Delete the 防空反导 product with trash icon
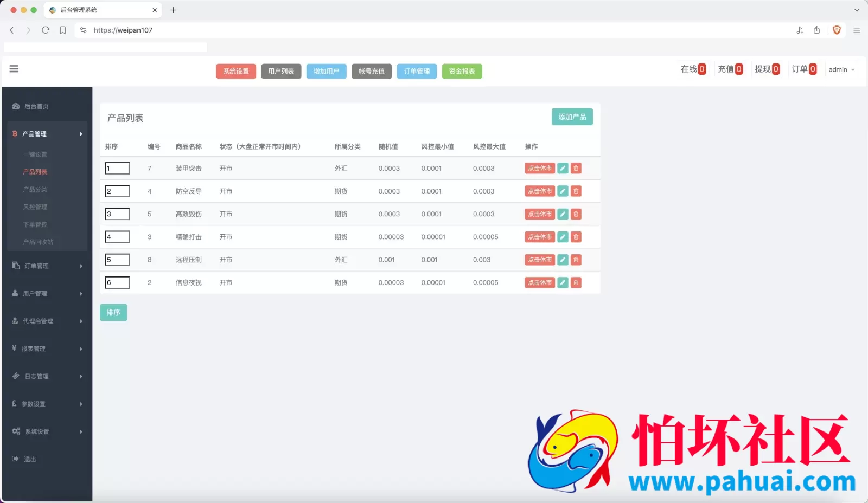This screenshot has width=868, height=503. [576, 191]
